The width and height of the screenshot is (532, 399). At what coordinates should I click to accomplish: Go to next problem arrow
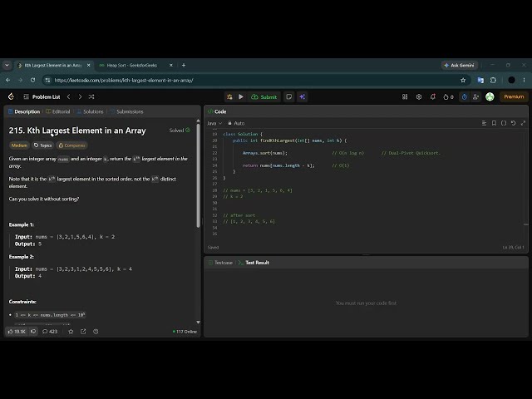tap(80, 96)
